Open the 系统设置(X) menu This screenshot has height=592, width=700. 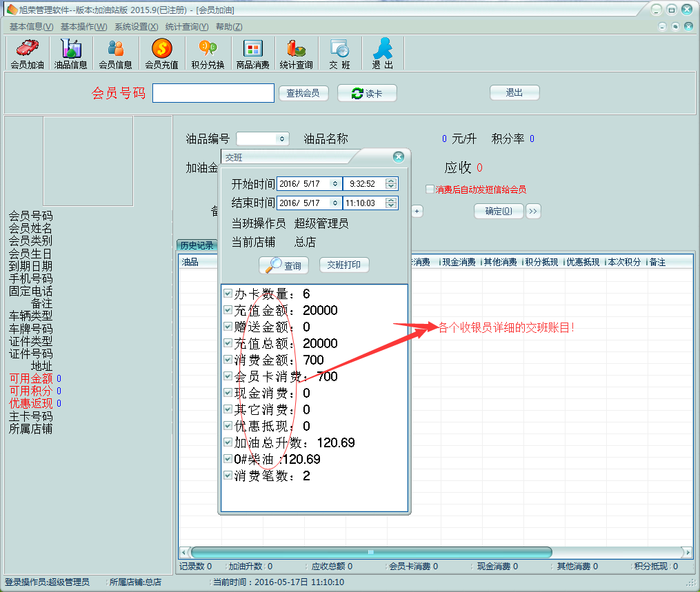click(x=136, y=27)
